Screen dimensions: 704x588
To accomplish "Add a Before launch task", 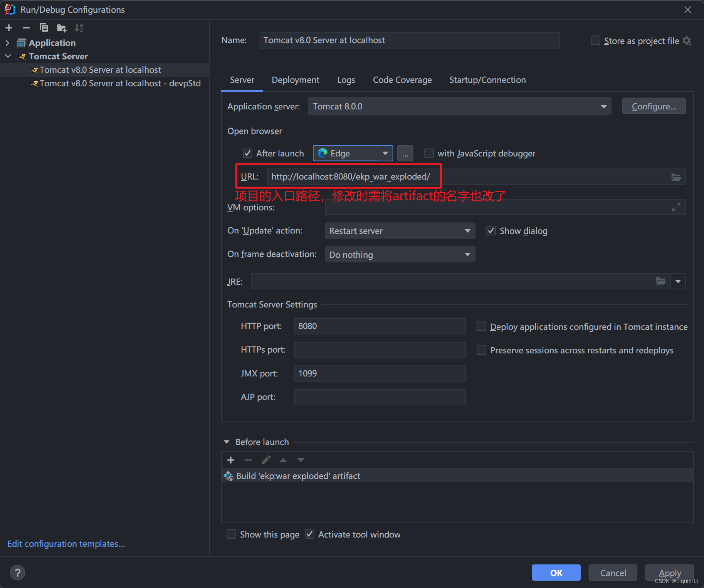I will [x=231, y=460].
